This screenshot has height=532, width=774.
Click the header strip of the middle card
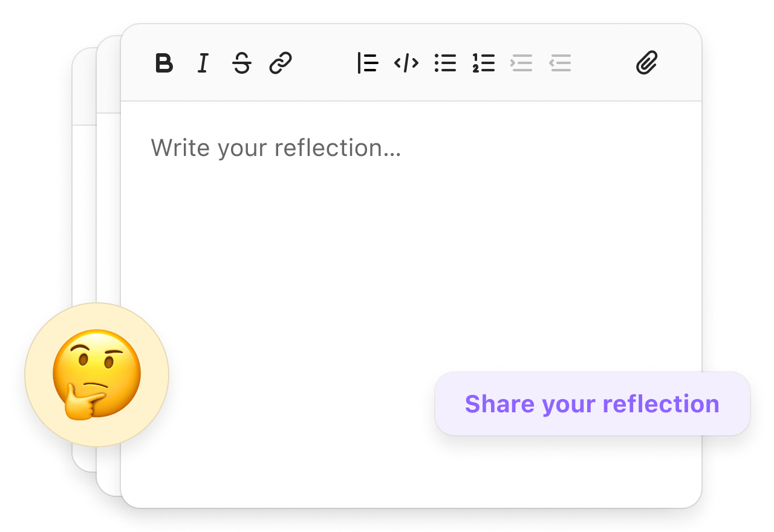click(108, 74)
